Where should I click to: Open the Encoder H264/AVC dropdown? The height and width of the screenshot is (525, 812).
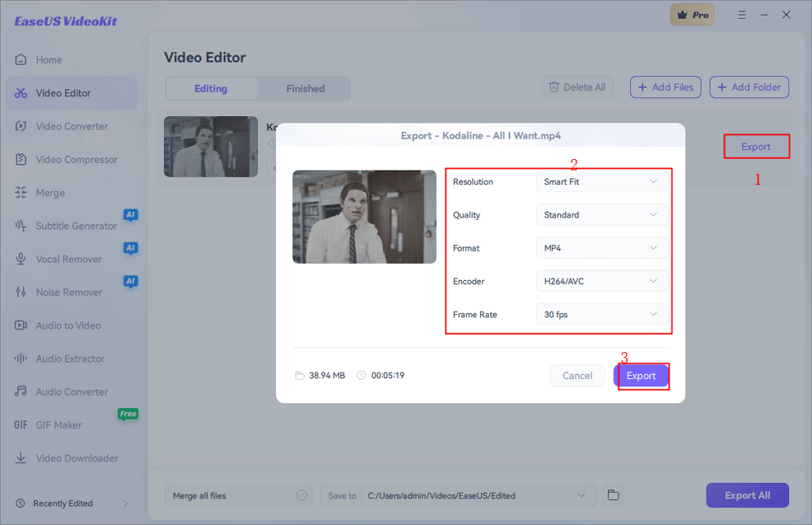click(602, 281)
